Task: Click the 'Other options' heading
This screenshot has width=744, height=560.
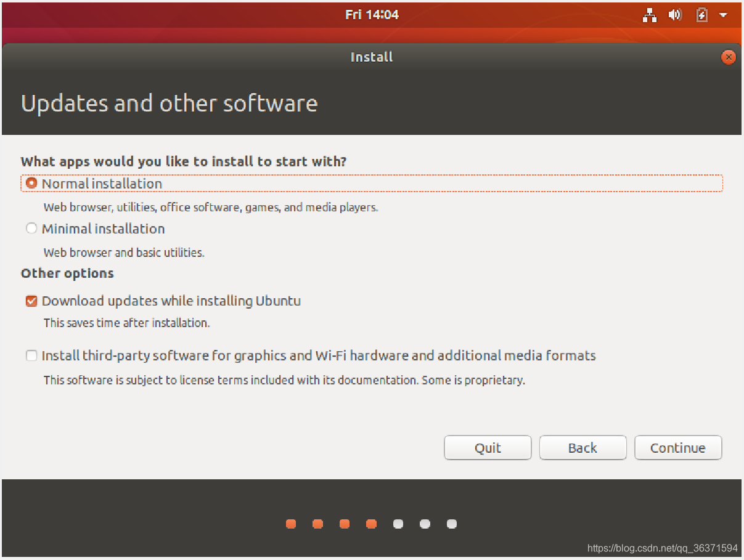Action: click(x=67, y=274)
